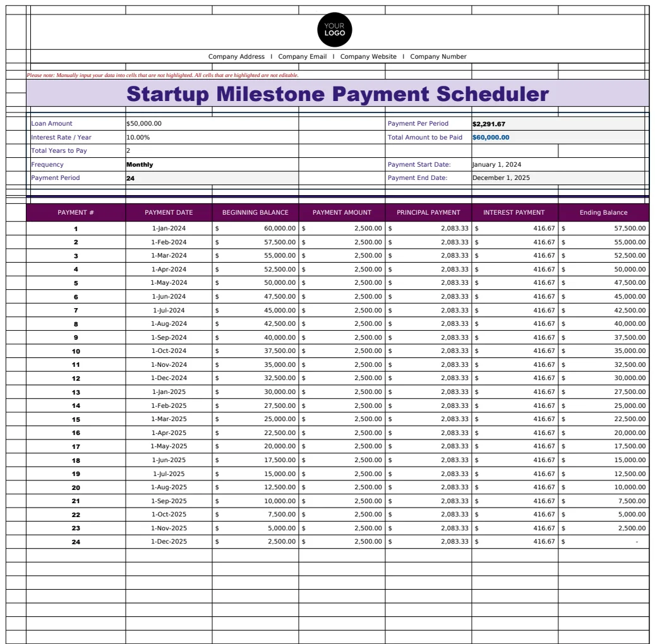Select the 1-May-2024 payment date cell
655x644 pixels.
click(169, 283)
